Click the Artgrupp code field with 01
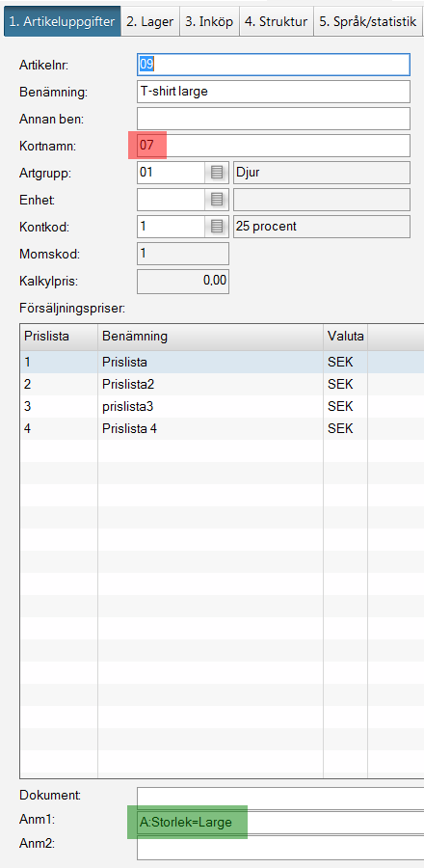The width and height of the screenshot is (424, 868). pos(172,173)
